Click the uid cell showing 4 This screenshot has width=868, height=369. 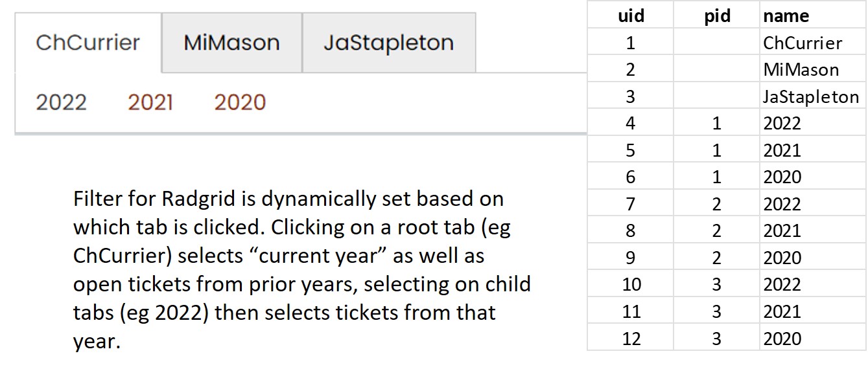[630, 124]
